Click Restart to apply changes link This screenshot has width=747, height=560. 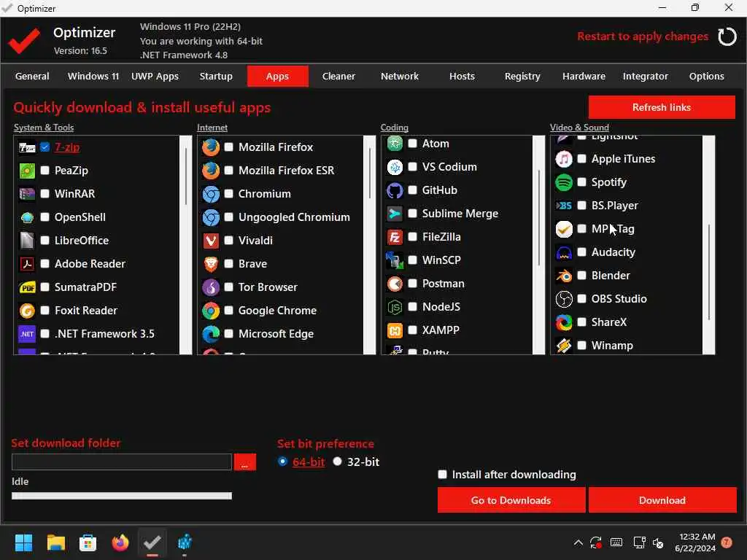[643, 36]
